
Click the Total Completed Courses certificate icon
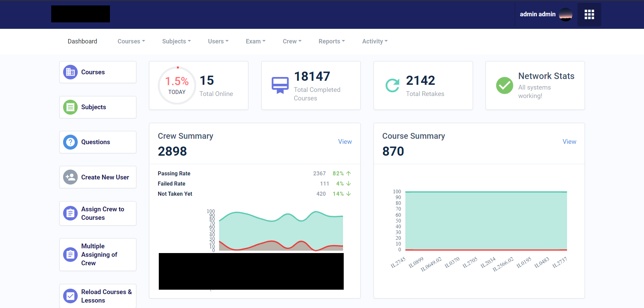(x=280, y=85)
